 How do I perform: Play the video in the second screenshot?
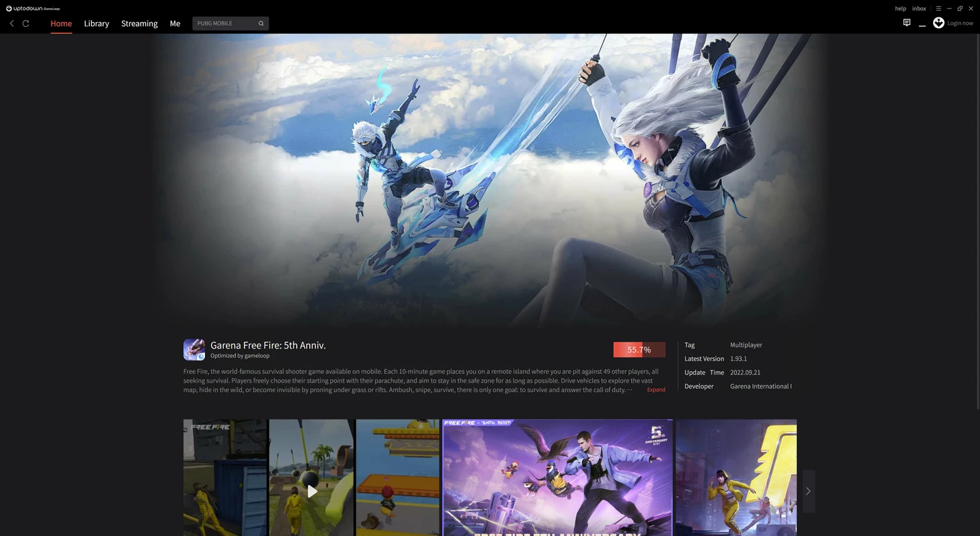(311, 491)
